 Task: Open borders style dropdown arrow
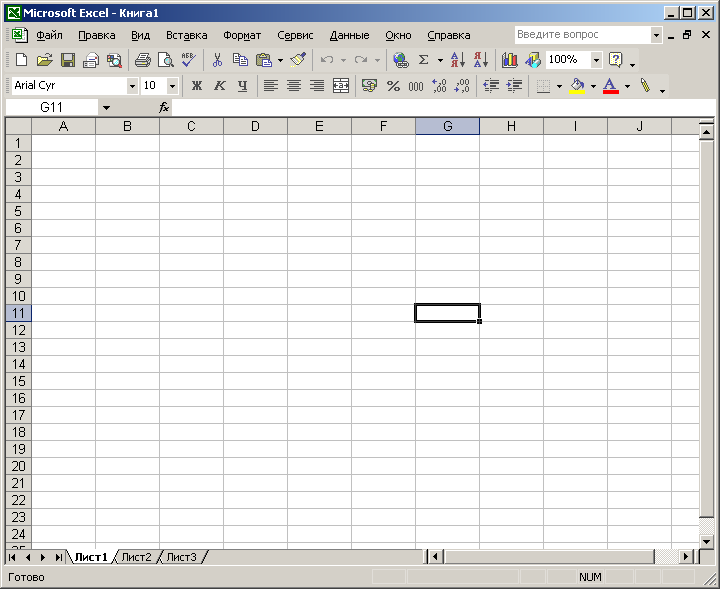[559, 86]
